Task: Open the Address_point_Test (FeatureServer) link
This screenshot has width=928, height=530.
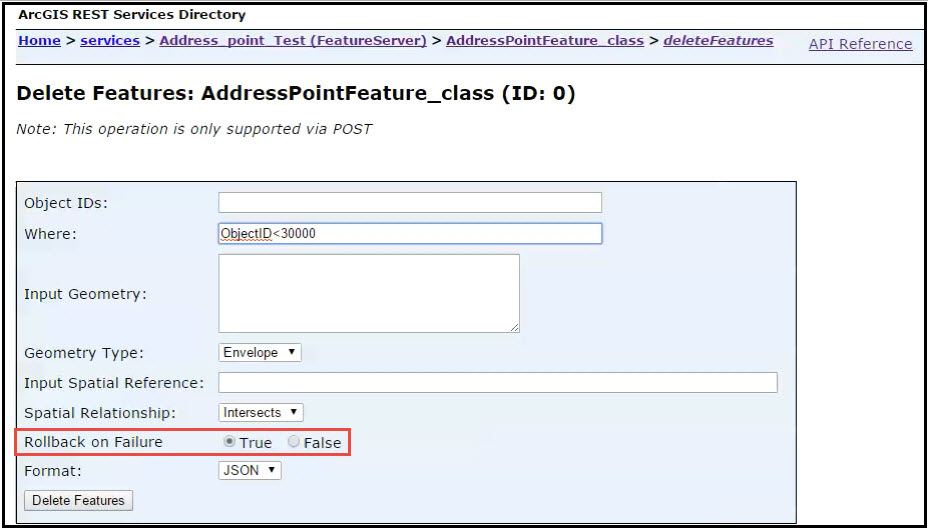Action: coord(293,41)
